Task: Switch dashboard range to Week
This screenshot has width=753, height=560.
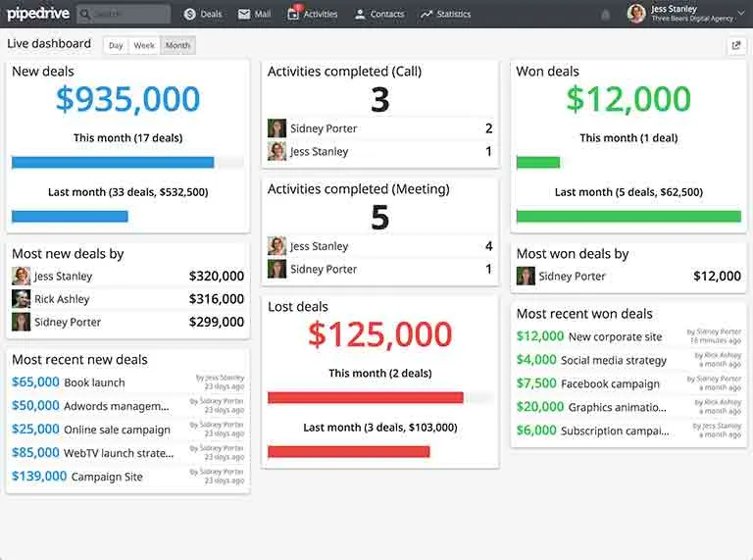Action: click(144, 45)
